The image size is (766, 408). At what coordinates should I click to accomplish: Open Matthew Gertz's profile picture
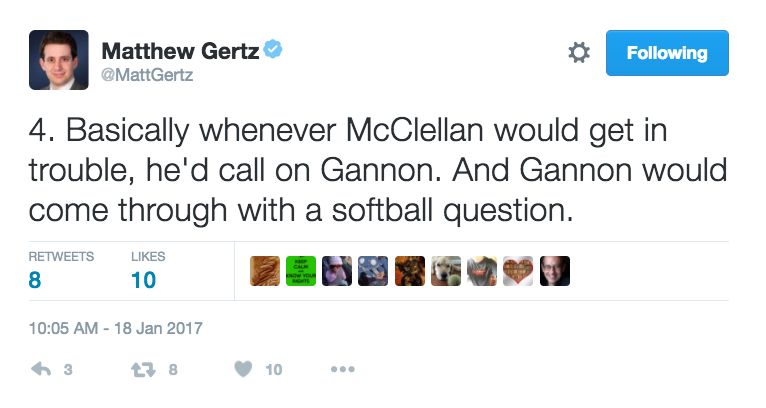click(x=59, y=61)
